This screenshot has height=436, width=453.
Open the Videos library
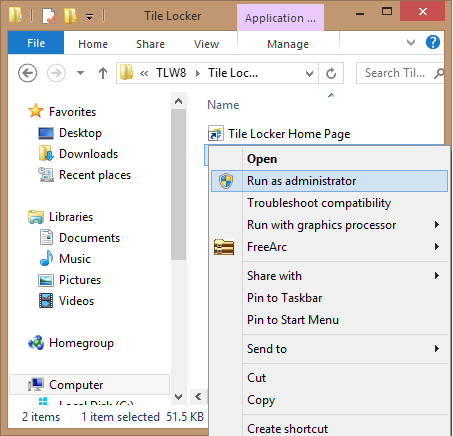pyautogui.click(x=76, y=301)
